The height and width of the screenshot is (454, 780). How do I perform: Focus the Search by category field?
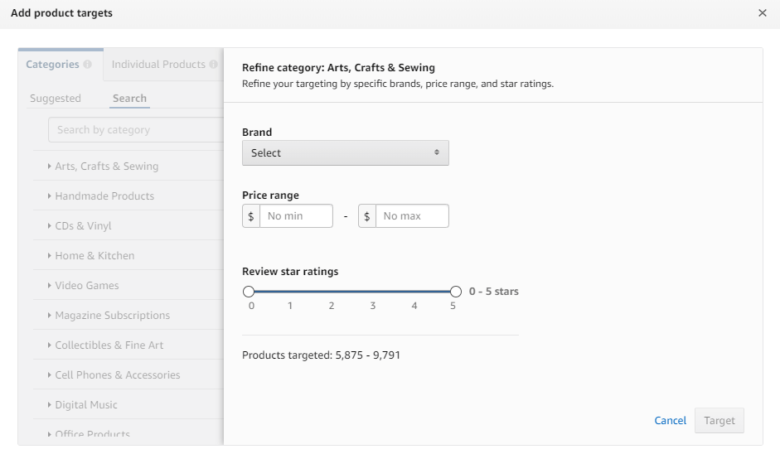tap(136, 130)
